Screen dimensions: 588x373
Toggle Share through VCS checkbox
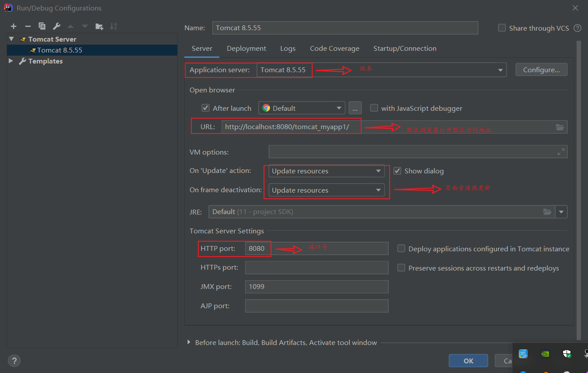(x=502, y=28)
